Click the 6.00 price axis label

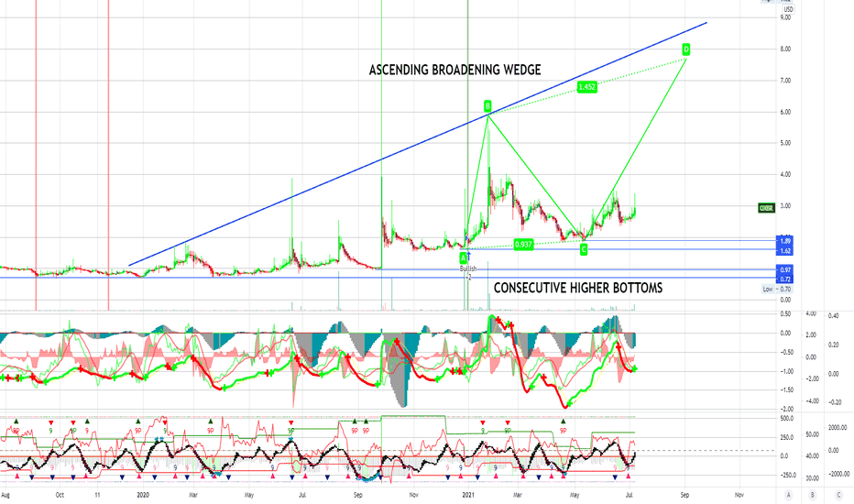click(x=785, y=112)
